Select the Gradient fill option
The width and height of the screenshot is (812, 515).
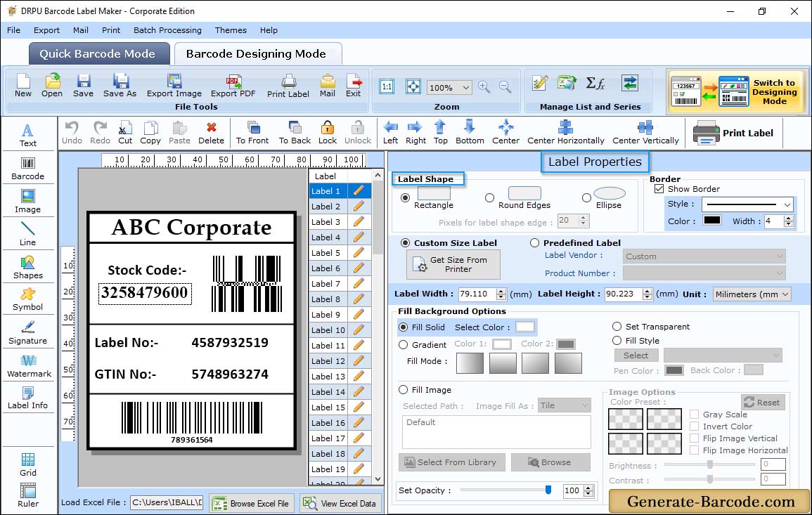403,345
